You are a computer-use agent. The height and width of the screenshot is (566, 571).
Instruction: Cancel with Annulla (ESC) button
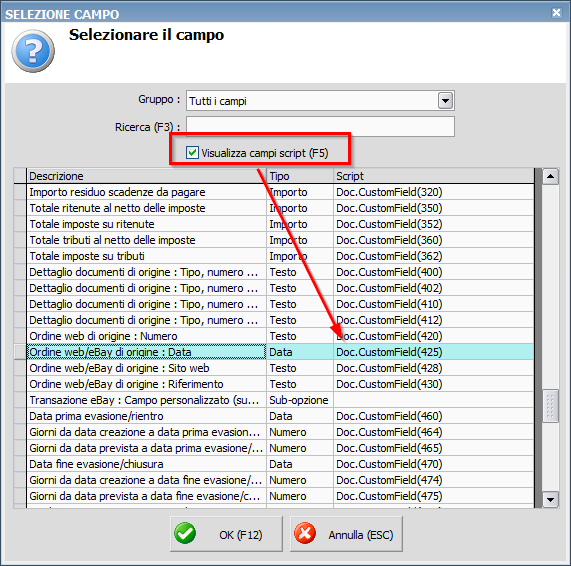[x=346, y=534]
